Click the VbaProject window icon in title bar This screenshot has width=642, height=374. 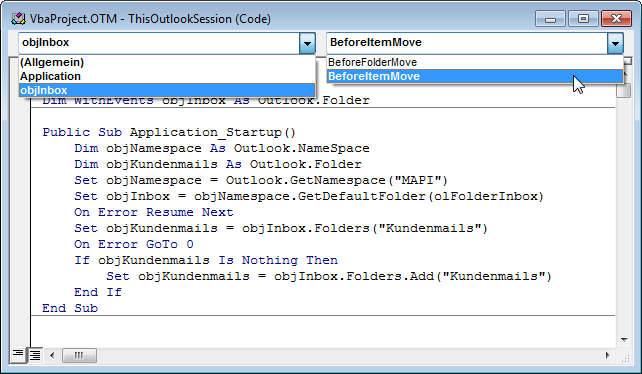point(18,19)
